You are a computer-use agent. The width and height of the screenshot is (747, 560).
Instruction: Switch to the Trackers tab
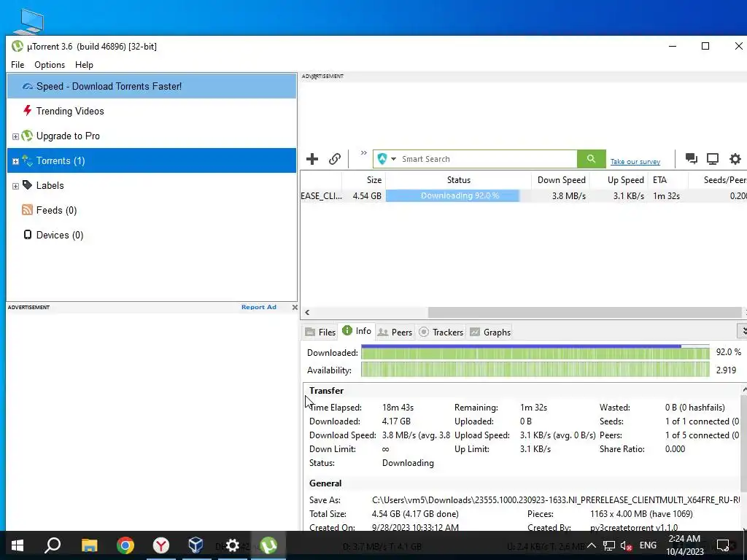click(441, 332)
